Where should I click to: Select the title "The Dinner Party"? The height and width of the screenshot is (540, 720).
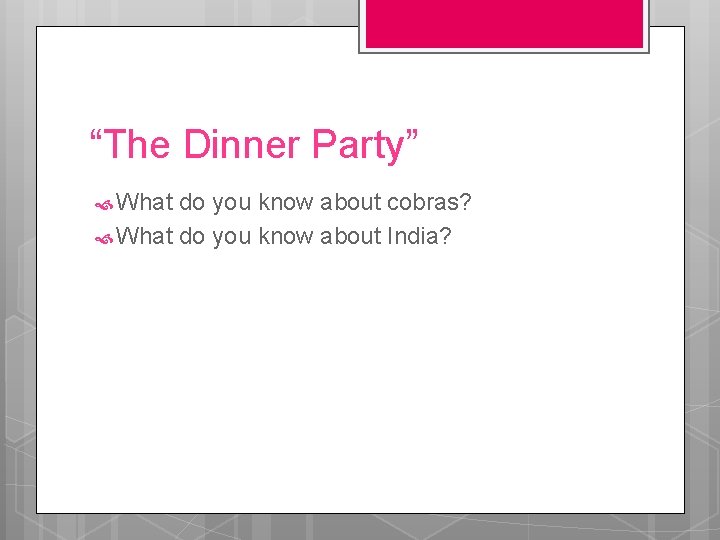coord(254,145)
